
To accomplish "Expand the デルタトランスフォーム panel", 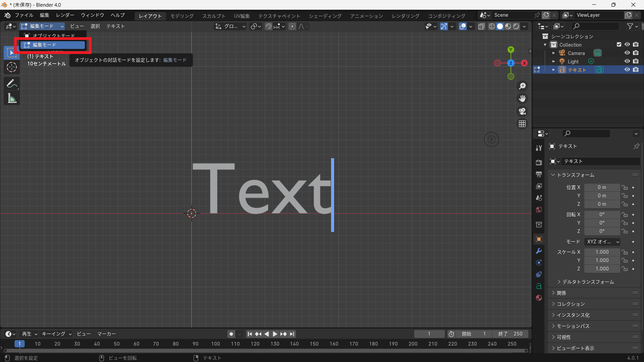I will (x=588, y=282).
